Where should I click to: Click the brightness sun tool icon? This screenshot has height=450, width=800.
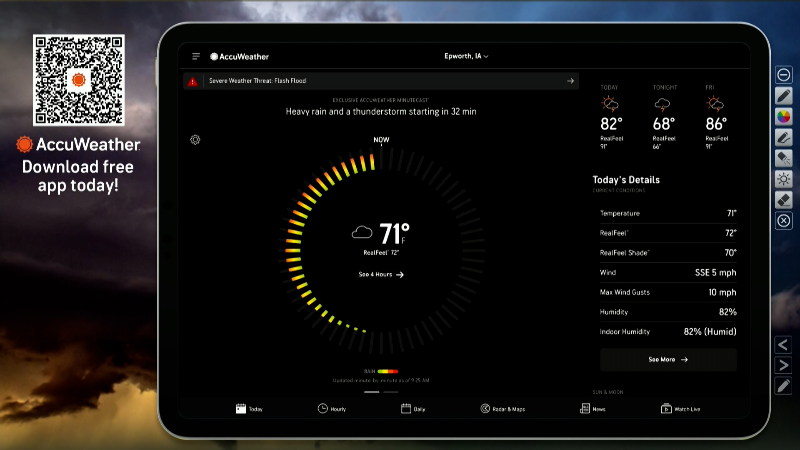click(784, 179)
